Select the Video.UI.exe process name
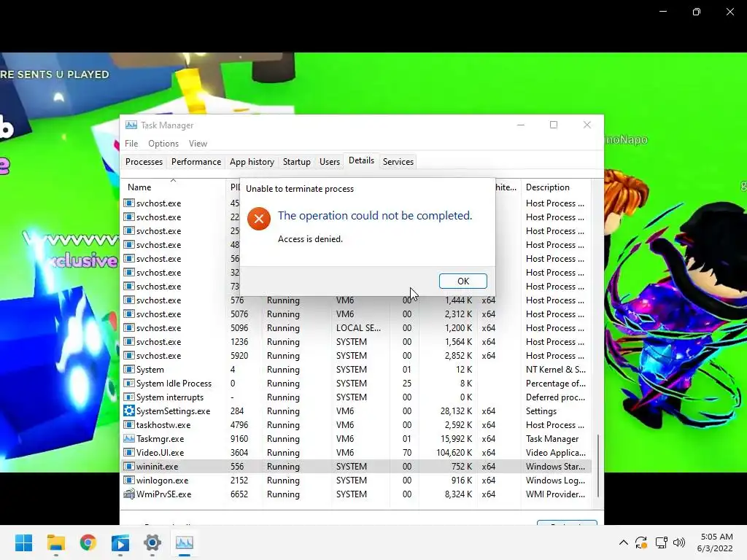747x560 pixels. (160, 453)
